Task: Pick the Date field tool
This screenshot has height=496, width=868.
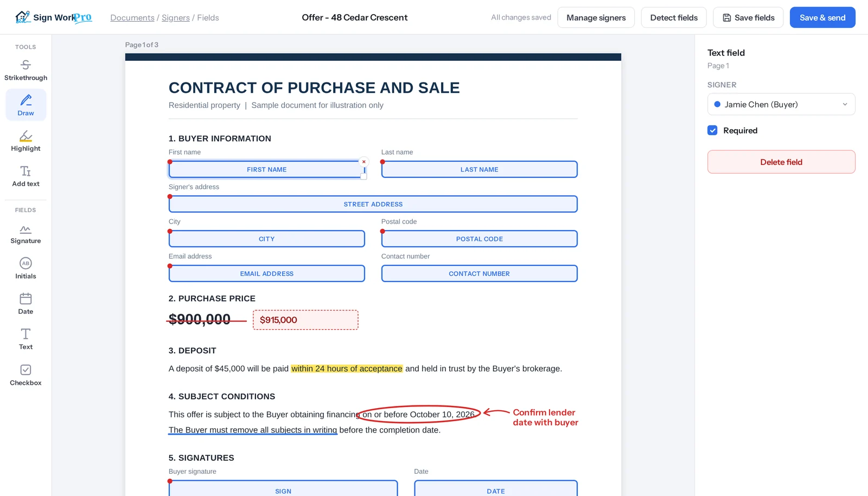Action: [25, 304]
